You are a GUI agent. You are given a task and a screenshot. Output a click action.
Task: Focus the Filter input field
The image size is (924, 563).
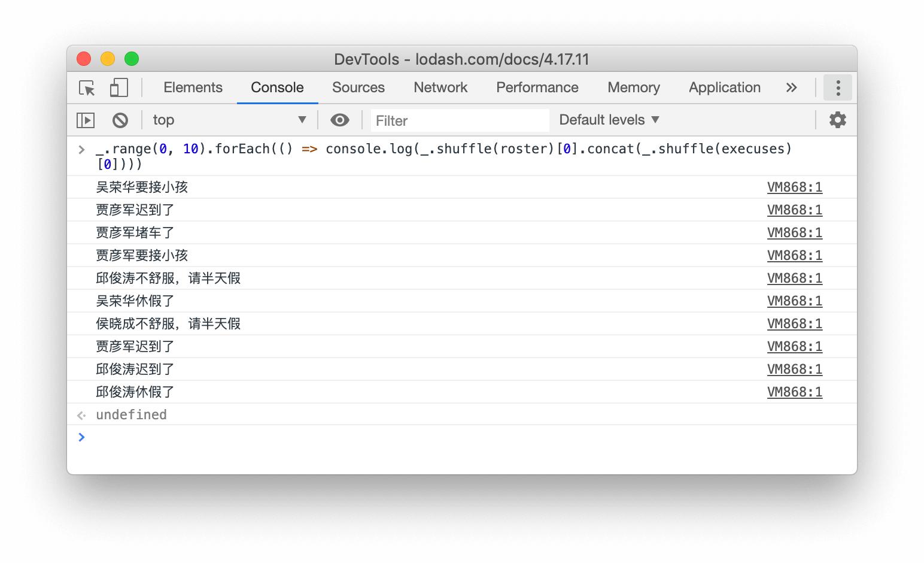(460, 120)
